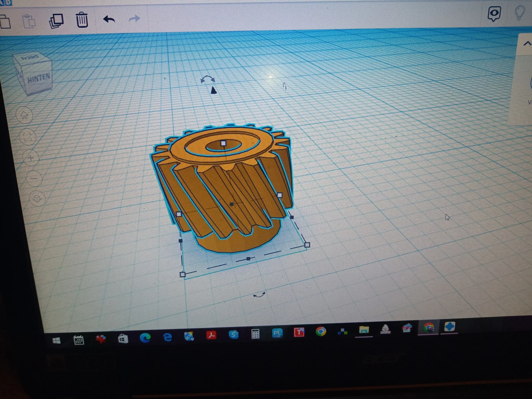Undo the last action
This screenshot has height=399, width=532.
(109, 19)
